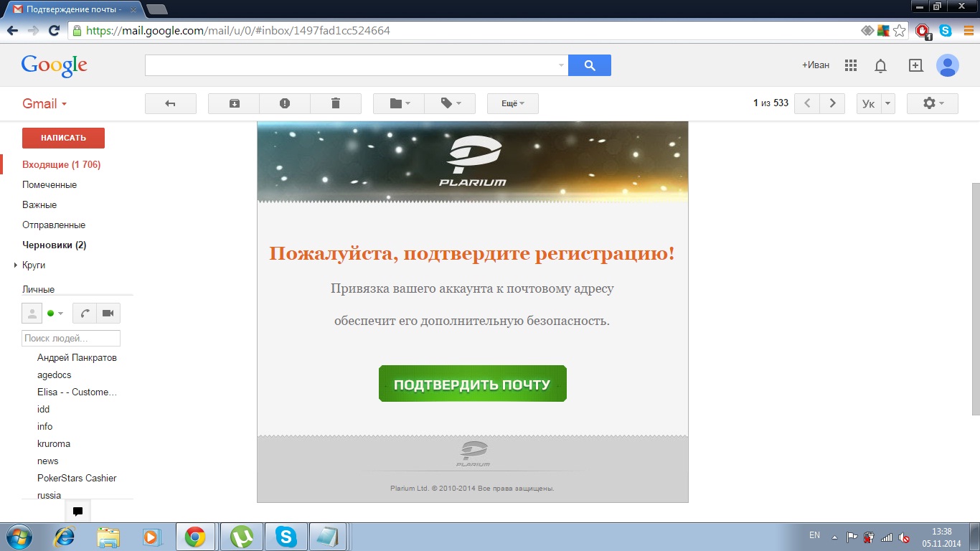Click the AdBlock stop-hand extension icon

[924, 31]
